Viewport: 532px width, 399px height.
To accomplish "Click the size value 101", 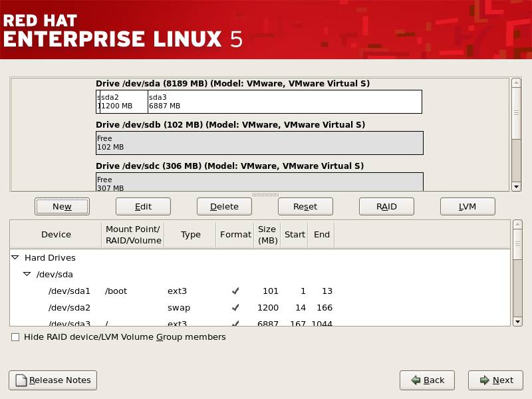I will point(271,291).
